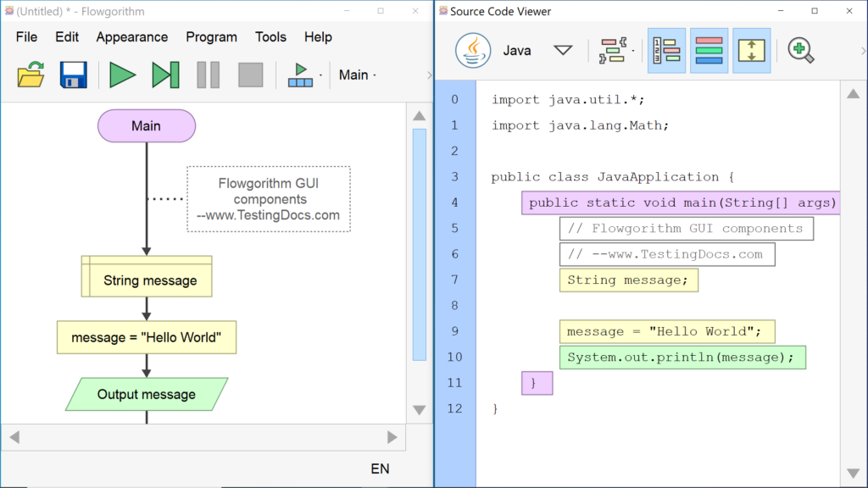Open the Program menu
Screen dimensions: 868x488
[x=211, y=37]
